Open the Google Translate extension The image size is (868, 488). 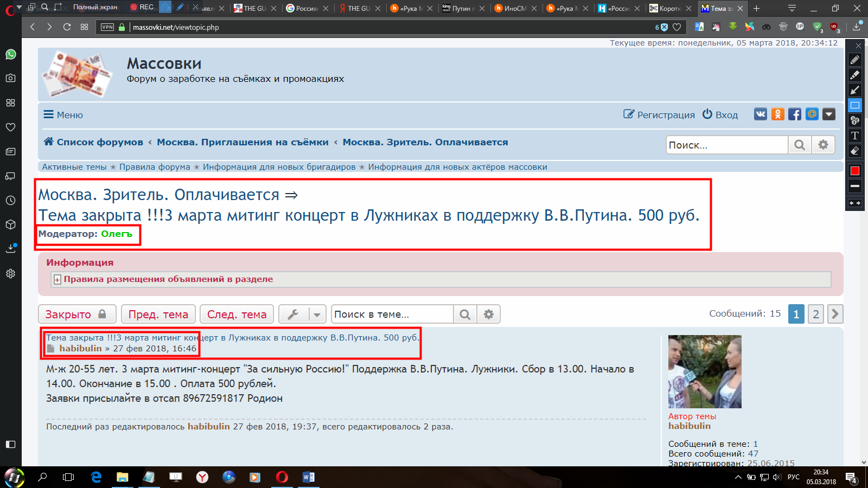click(699, 27)
